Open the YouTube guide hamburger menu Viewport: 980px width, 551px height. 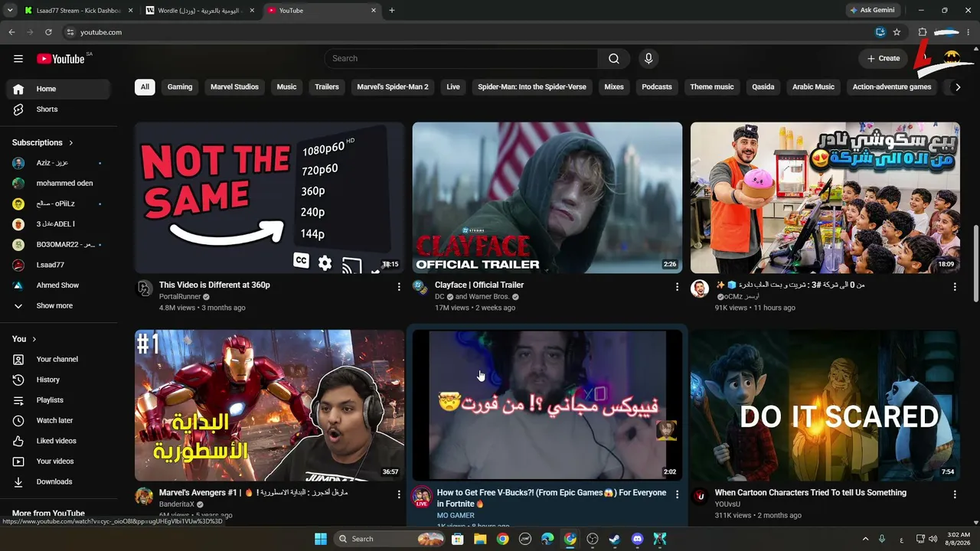coord(18,58)
